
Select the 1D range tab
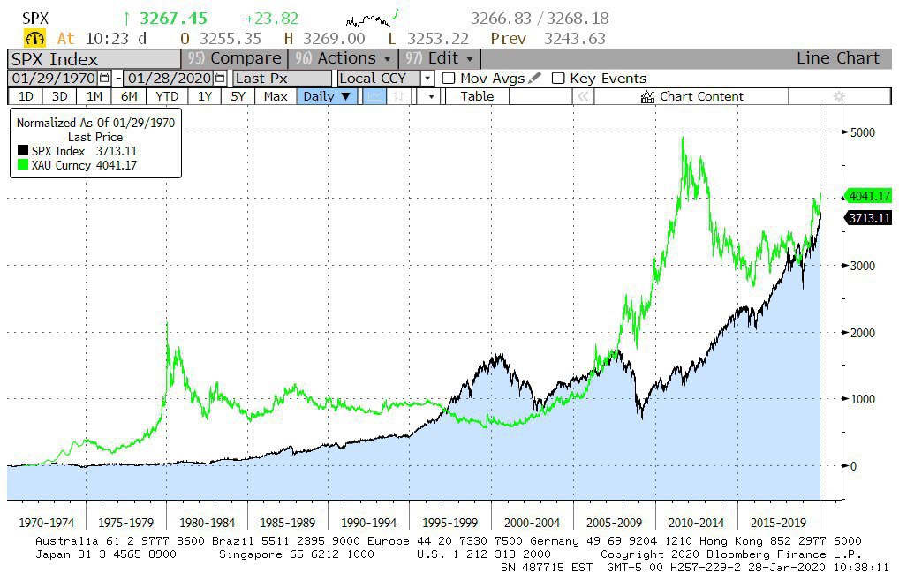(x=26, y=96)
